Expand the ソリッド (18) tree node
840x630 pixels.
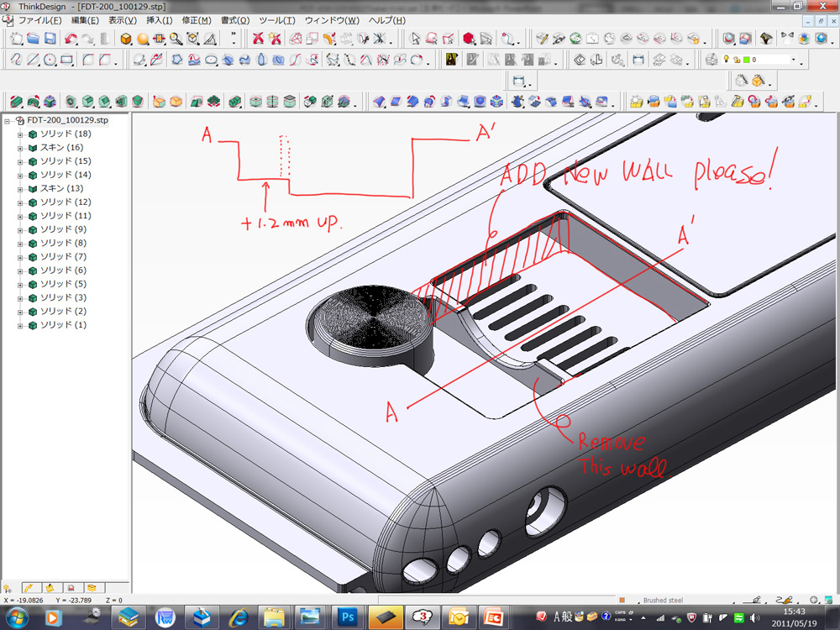click(x=20, y=134)
